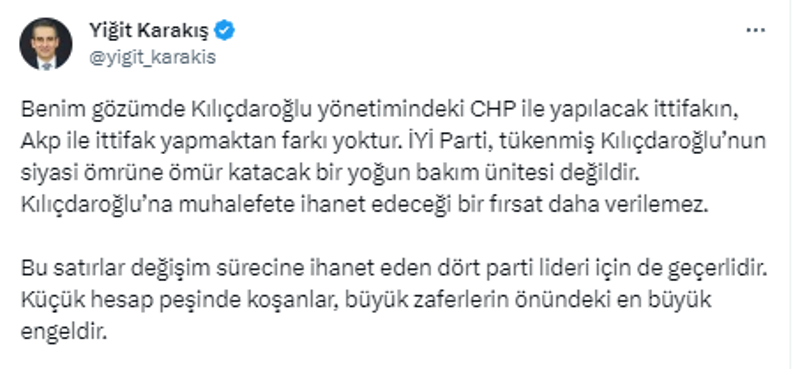
Task: Click the first line starting 'Benim gözümde'
Action: [380, 112]
